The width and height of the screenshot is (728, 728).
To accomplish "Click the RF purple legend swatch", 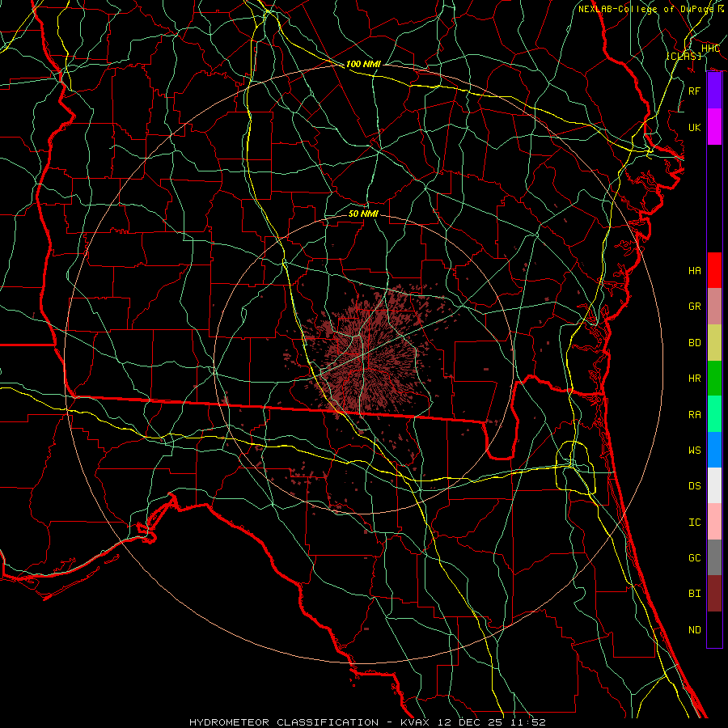I will (x=714, y=91).
